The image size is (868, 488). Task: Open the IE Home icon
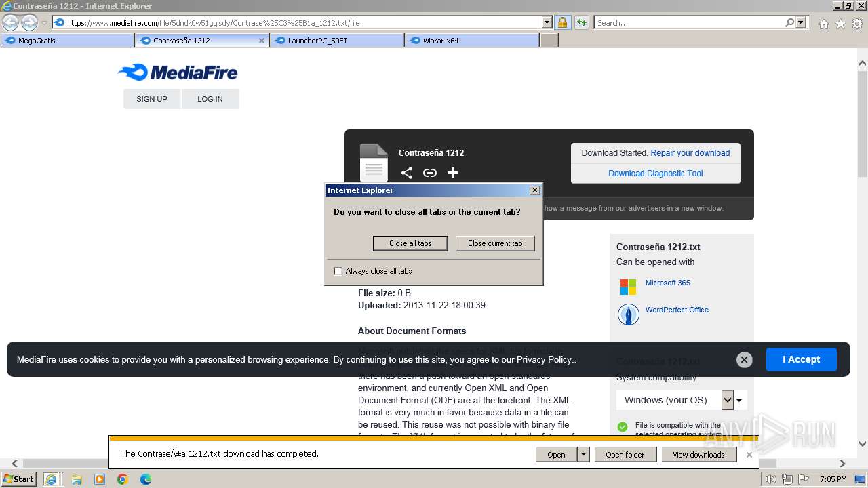823,24
